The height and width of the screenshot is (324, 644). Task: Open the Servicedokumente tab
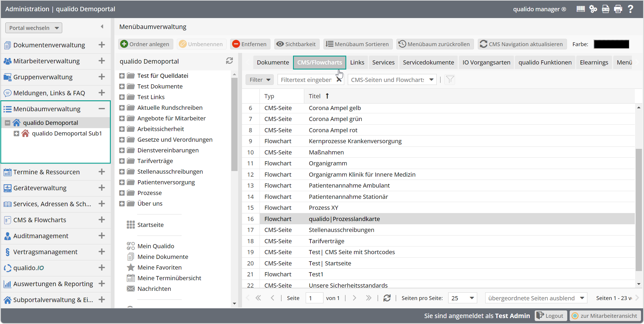coord(428,62)
